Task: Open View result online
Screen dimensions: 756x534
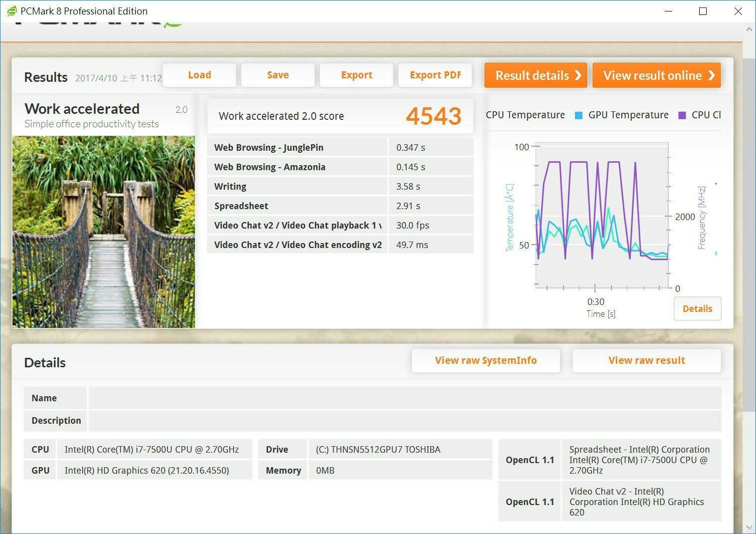Action: (656, 75)
